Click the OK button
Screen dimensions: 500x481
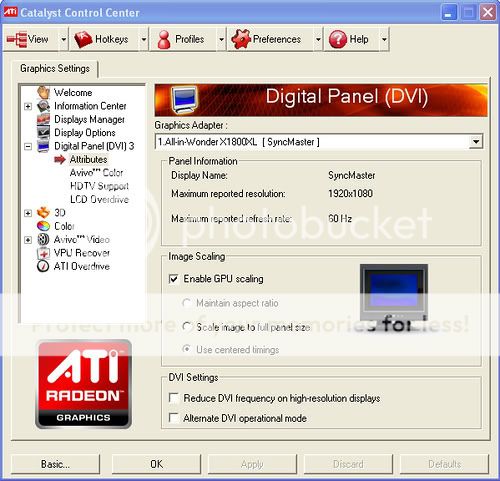[x=156, y=464]
